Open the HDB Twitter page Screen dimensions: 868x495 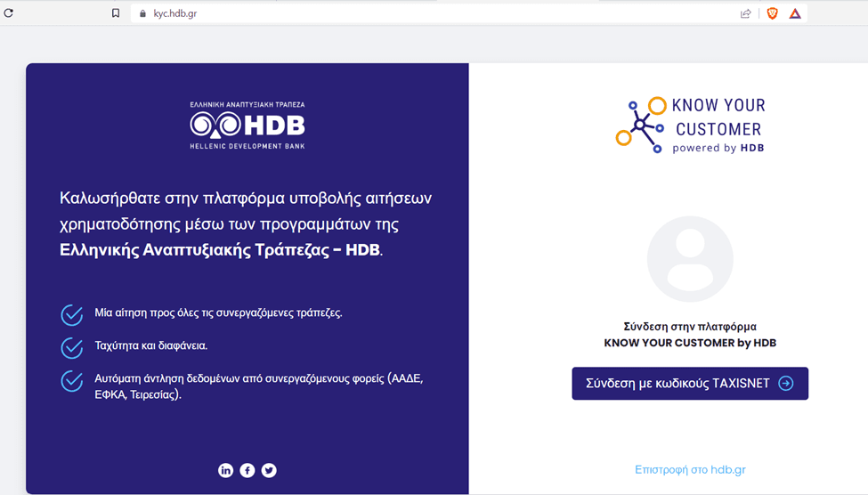pyautogui.click(x=269, y=470)
